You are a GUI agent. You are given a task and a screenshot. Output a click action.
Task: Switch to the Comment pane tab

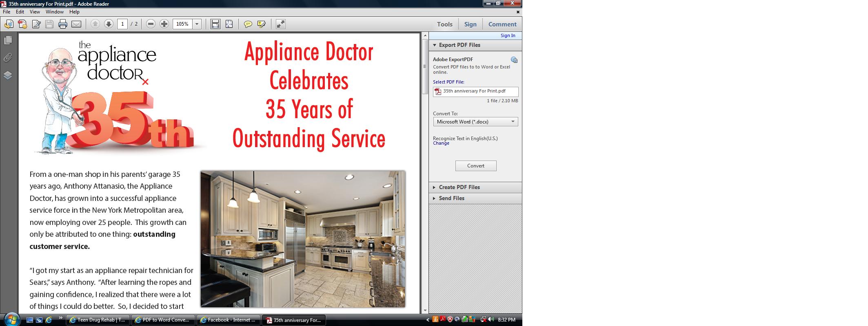502,24
